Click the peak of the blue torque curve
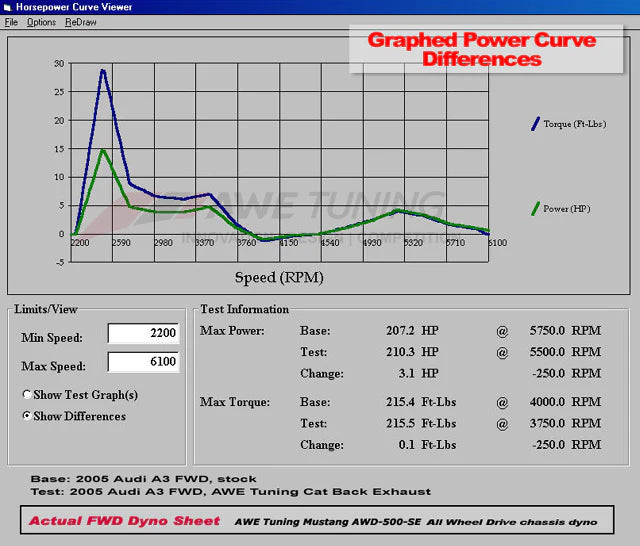The width and height of the screenshot is (640, 546). coord(103,70)
